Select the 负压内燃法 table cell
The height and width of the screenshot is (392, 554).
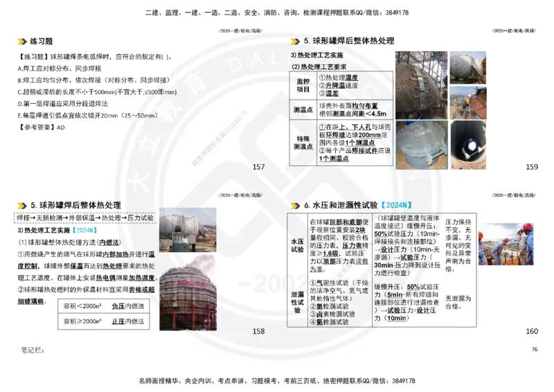128,306
